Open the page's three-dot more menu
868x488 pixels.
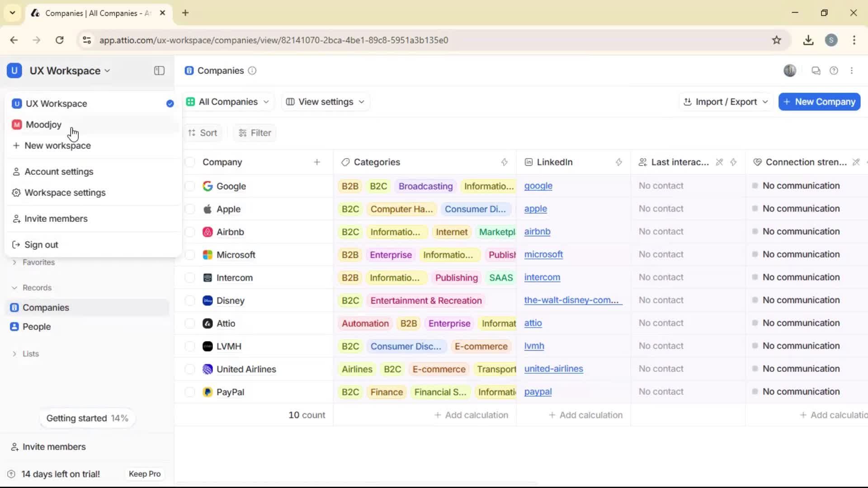coord(852,70)
